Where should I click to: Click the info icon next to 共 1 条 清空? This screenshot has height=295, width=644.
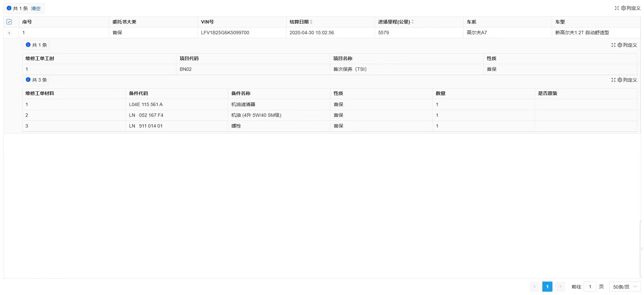point(9,8)
